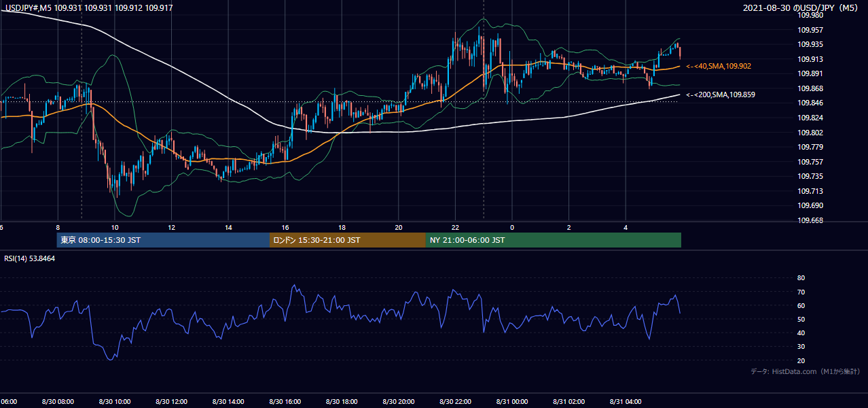Click the 8/30 16:00 time axis label

click(x=285, y=402)
